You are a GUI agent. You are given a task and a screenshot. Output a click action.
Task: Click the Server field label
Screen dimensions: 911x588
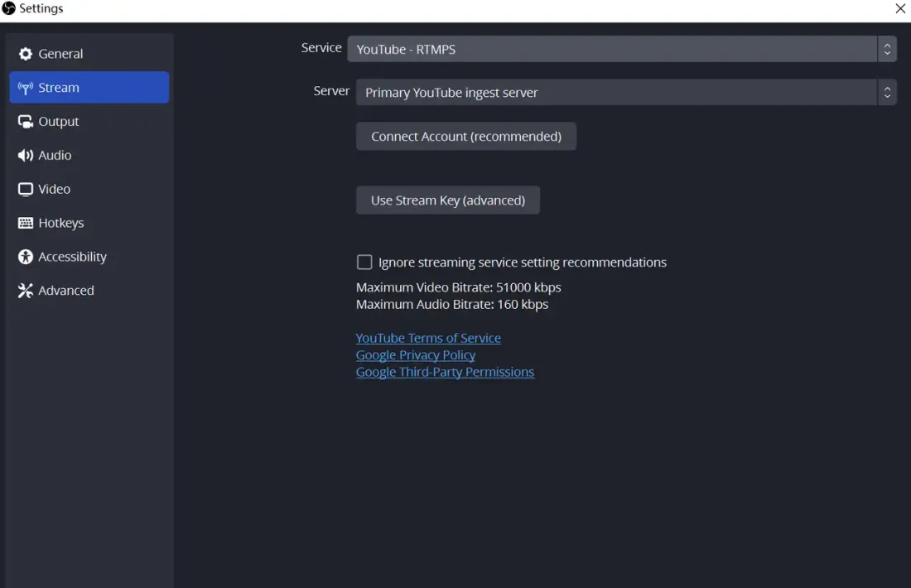pos(331,91)
